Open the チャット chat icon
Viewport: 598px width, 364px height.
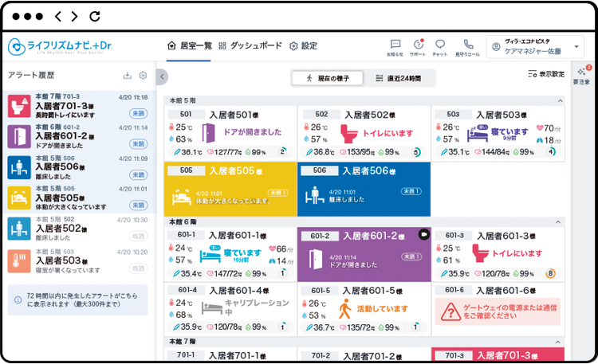tap(440, 46)
